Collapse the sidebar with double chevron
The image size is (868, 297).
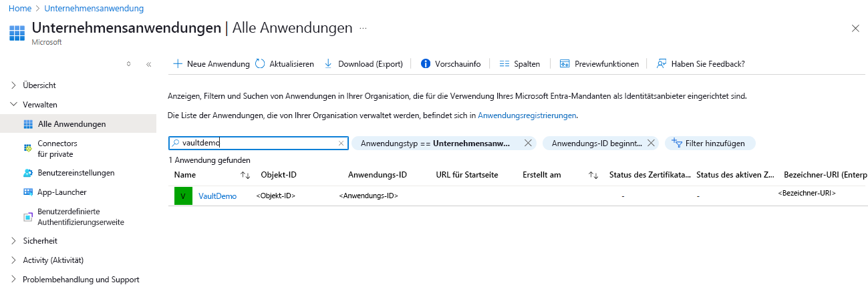tap(148, 65)
